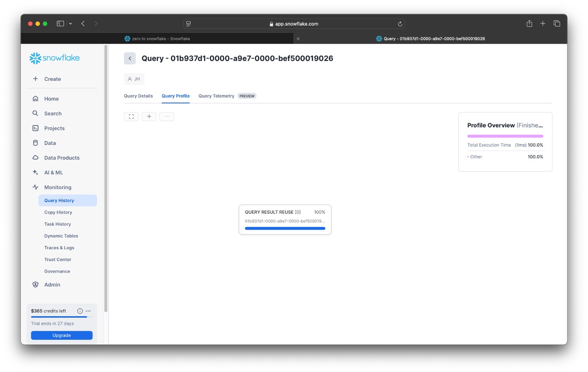Click the trial credits progress bar
Image resolution: width=588 pixels, height=372 pixels.
pyautogui.click(x=61, y=317)
